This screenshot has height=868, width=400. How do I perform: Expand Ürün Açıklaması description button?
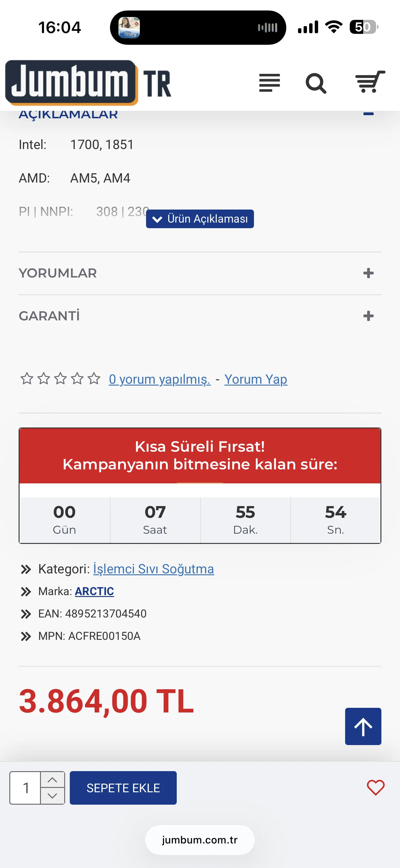coord(200,219)
